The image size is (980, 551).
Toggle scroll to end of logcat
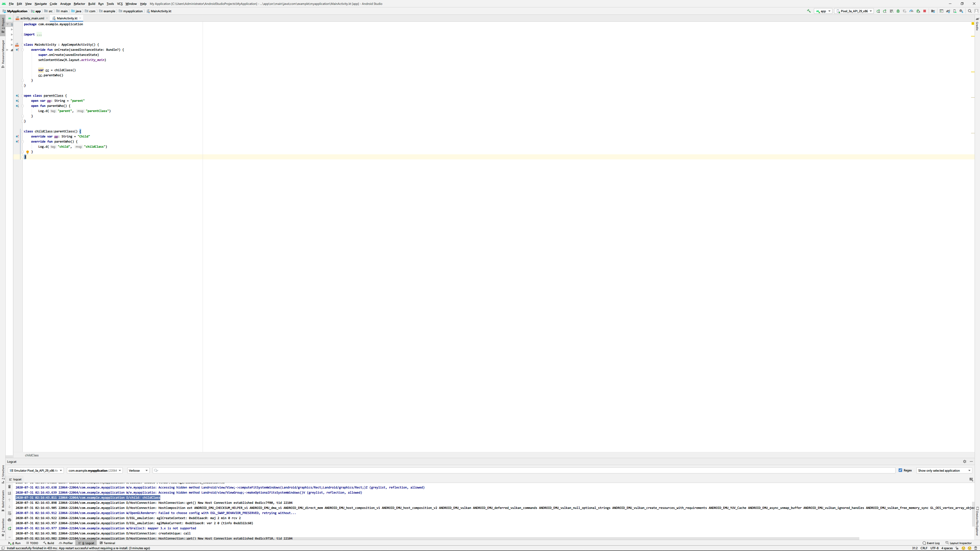(x=9, y=493)
